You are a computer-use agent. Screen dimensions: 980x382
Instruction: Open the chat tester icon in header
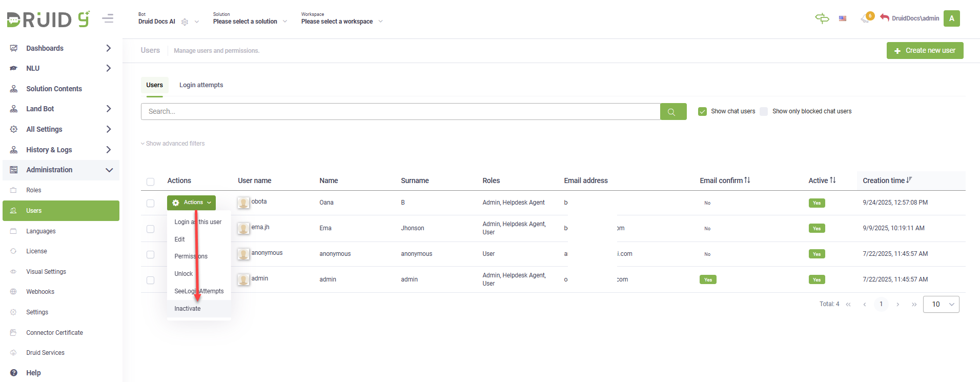(822, 18)
